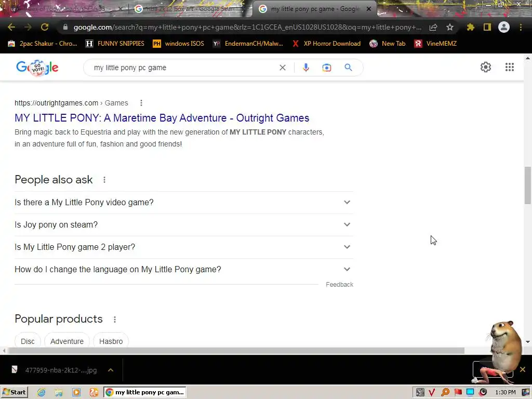Viewport: 532px width, 399px height.
Task: Open Google Quick Settings gear
Action: pyautogui.click(x=486, y=67)
